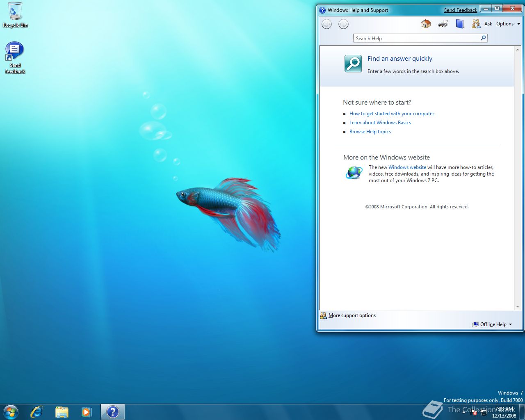Click the Ask icon for more support

point(476,24)
